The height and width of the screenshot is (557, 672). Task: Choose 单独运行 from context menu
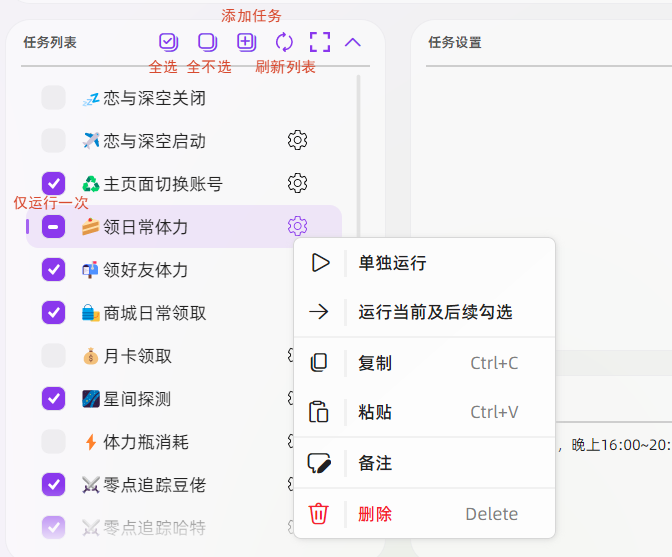coord(424,263)
